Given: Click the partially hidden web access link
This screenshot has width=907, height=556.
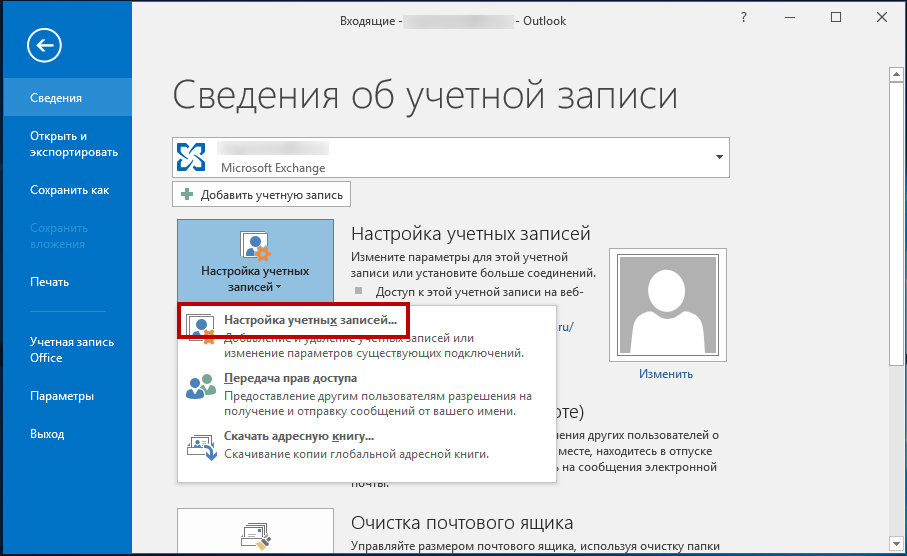Looking at the screenshot, I should (x=565, y=327).
